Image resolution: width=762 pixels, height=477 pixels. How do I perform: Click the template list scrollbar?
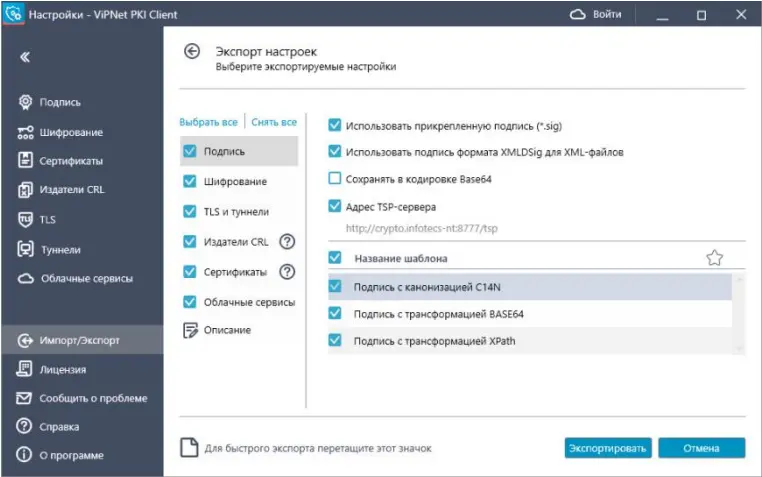pyautogui.click(x=739, y=314)
